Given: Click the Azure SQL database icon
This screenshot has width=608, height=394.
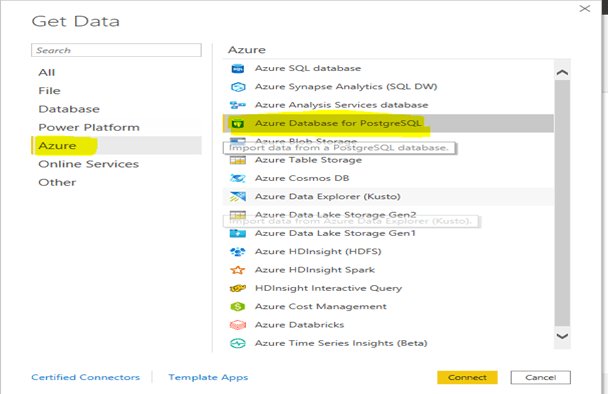Looking at the screenshot, I should pyautogui.click(x=238, y=69).
